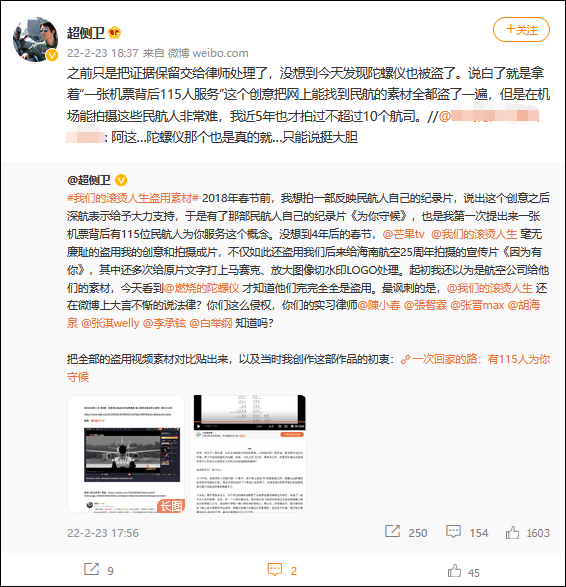Open comments via the orange comment icon
Screen dimensions: 566x587
[x=275, y=570]
